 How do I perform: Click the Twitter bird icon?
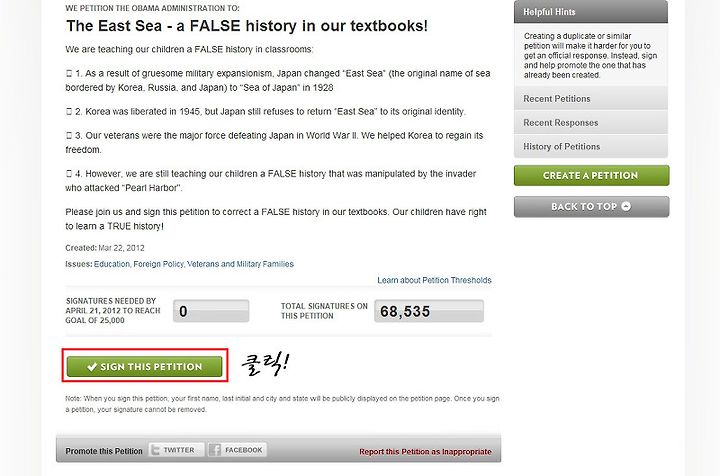(x=156, y=450)
